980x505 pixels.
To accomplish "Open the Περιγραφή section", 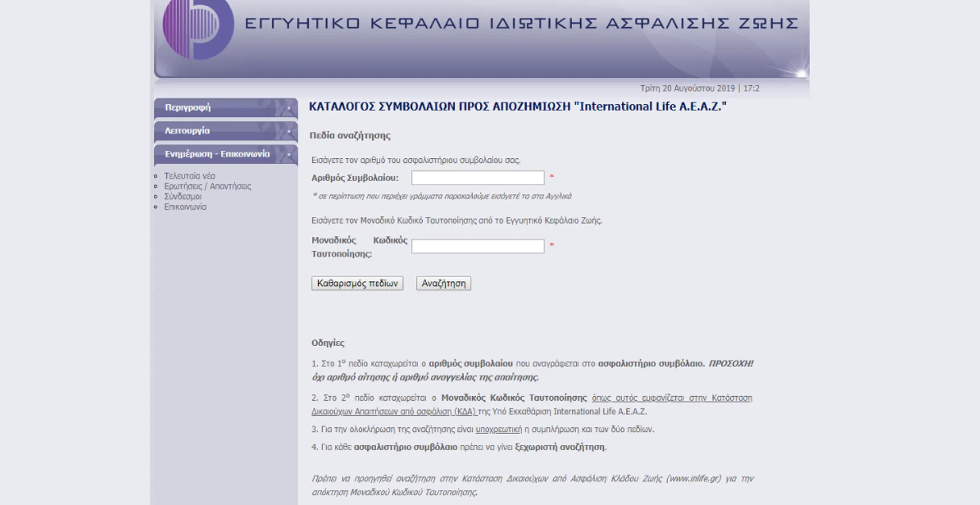I will click(x=188, y=108).
